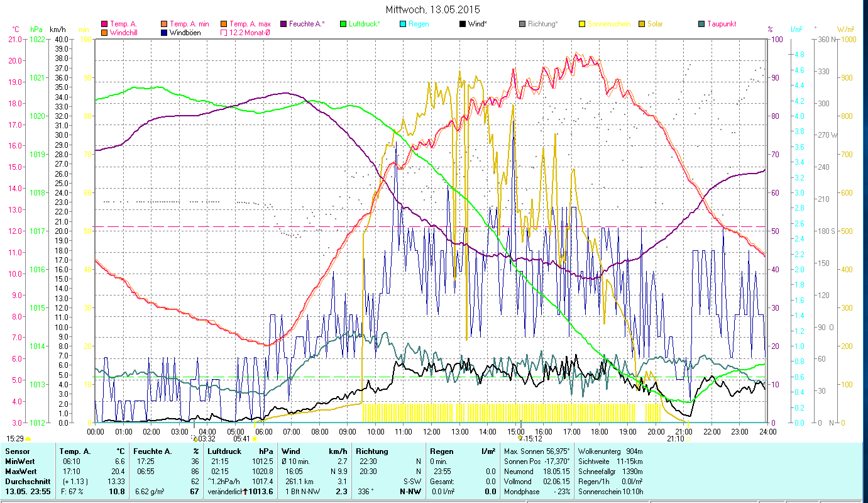Click the Solar legend square

(x=642, y=24)
